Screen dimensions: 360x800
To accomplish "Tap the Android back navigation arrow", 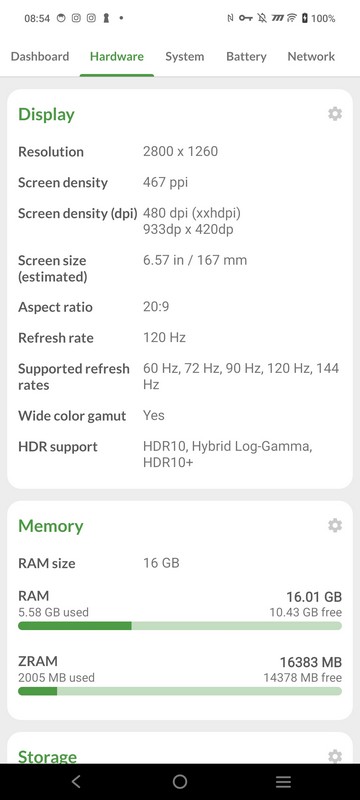I will (76, 781).
